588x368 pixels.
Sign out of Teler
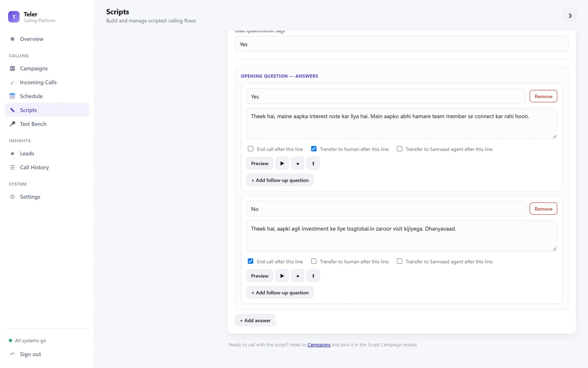(47, 354)
